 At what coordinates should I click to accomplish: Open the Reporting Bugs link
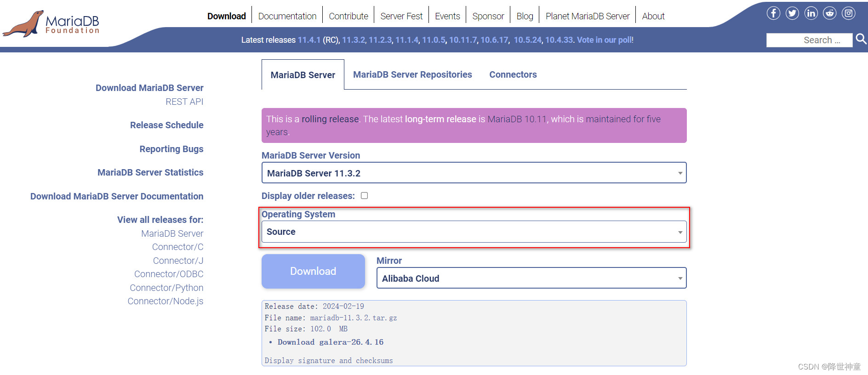click(171, 149)
